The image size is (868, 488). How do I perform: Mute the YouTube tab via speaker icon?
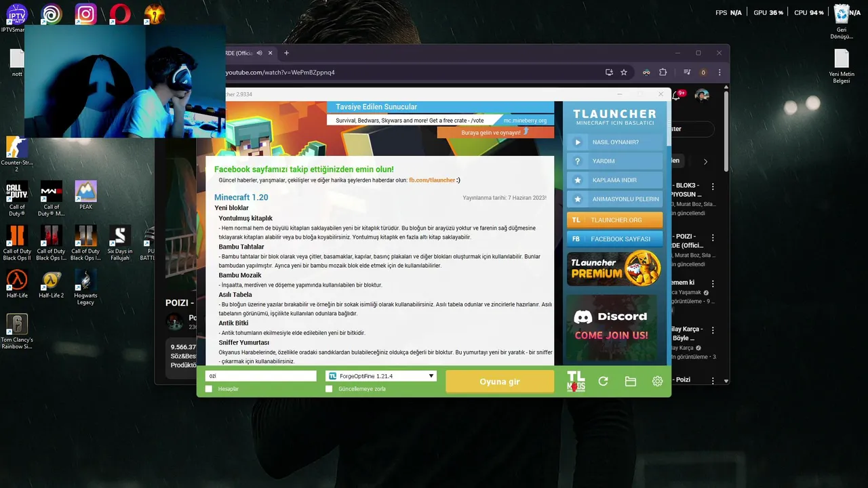(260, 53)
